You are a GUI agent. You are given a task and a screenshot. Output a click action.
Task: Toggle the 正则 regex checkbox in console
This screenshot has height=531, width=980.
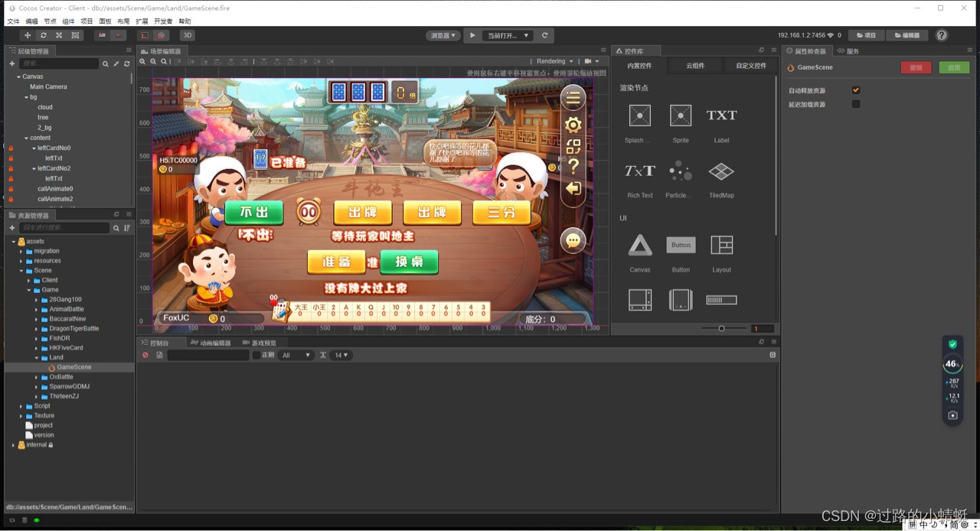256,355
